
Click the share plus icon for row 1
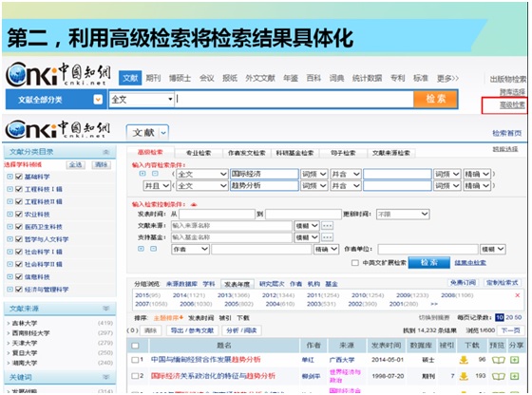(x=515, y=360)
